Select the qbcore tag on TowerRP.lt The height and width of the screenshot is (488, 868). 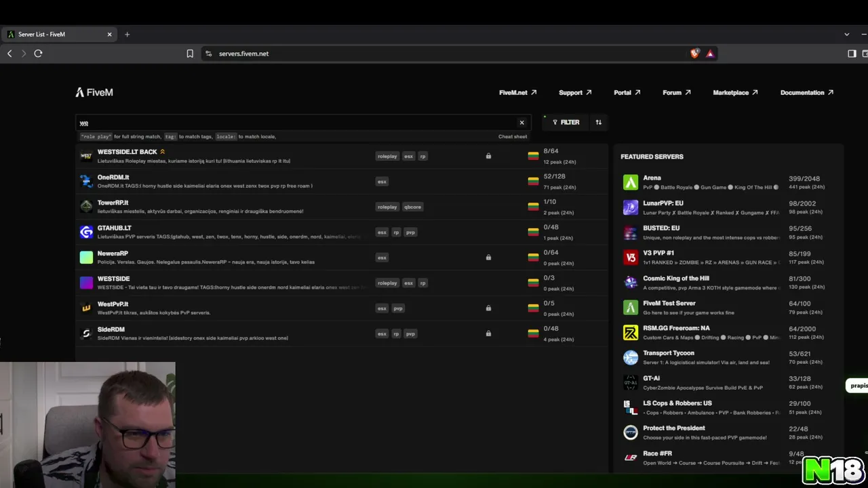pos(412,207)
